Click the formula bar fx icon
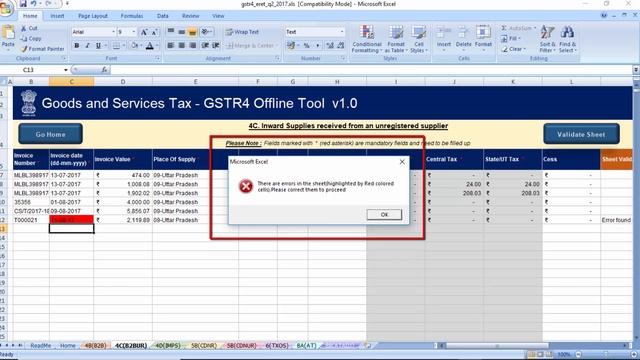640x360 pixels. (x=104, y=70)
